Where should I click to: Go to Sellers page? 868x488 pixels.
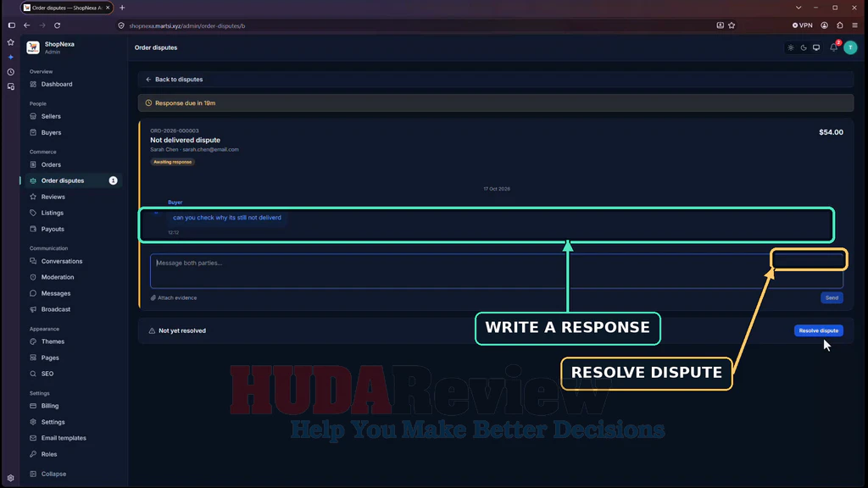(x=51, y=116)
